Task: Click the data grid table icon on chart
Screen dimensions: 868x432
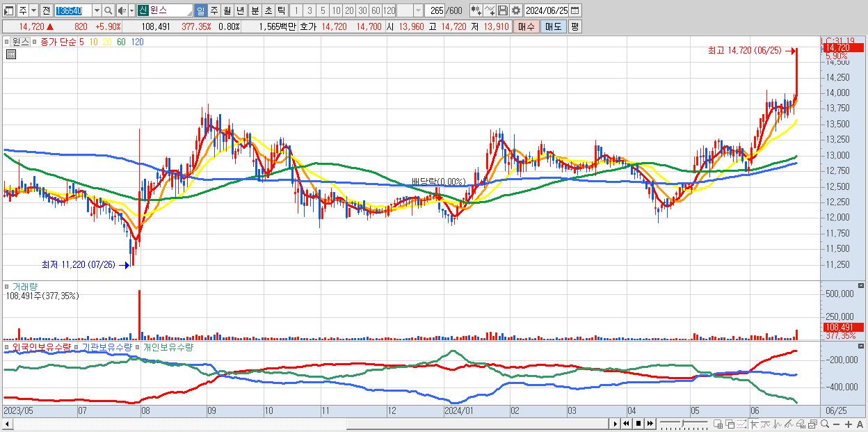Action: coord(10,54)
